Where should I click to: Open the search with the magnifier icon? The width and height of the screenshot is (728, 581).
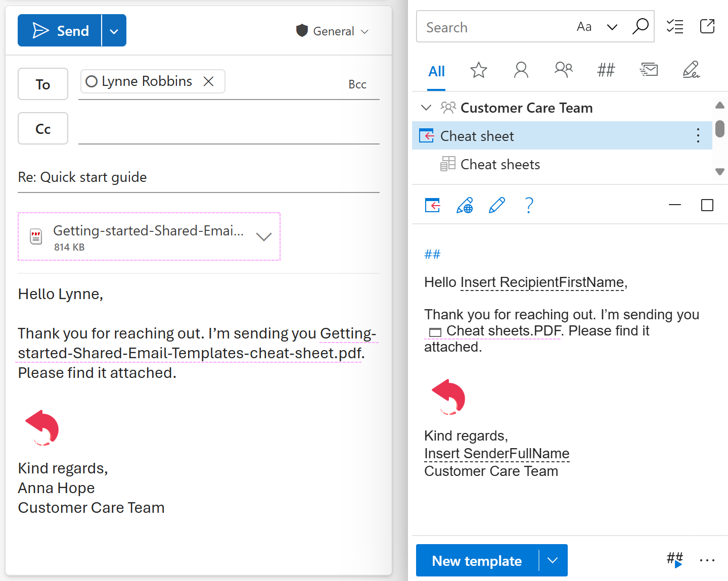641,26
